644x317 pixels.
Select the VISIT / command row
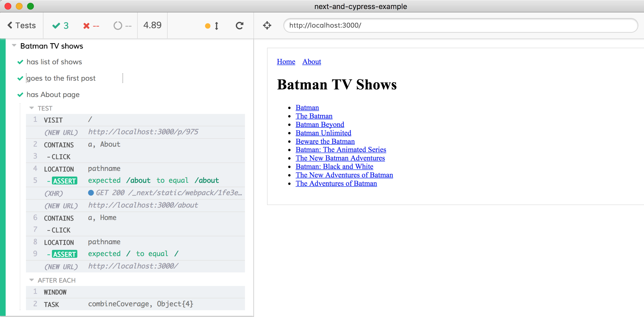point(135,120)
